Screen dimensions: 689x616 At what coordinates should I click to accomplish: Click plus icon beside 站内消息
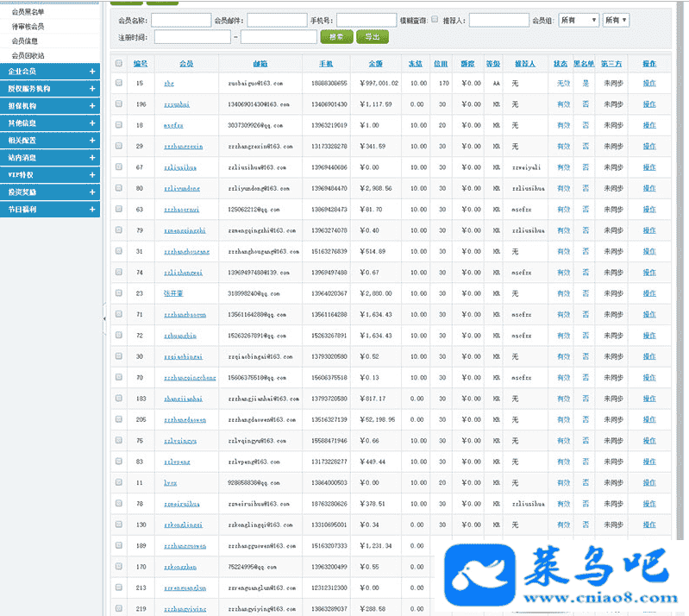click(x=92, y=158)
